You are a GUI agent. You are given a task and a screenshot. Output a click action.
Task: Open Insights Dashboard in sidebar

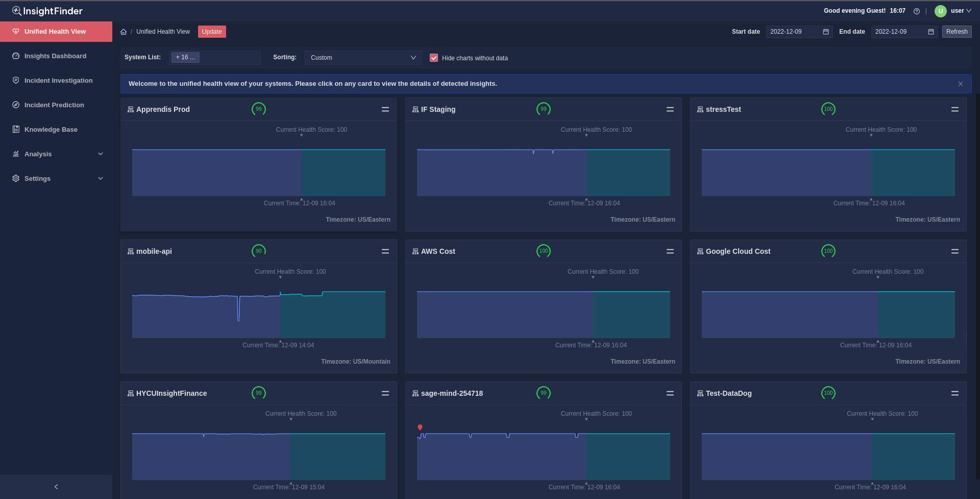56,56
